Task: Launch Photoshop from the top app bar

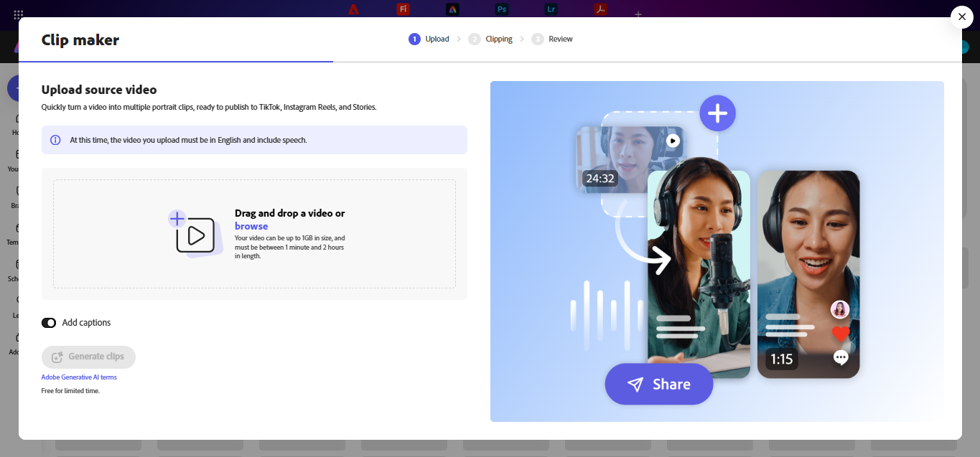Action: (x=501, y=9)
